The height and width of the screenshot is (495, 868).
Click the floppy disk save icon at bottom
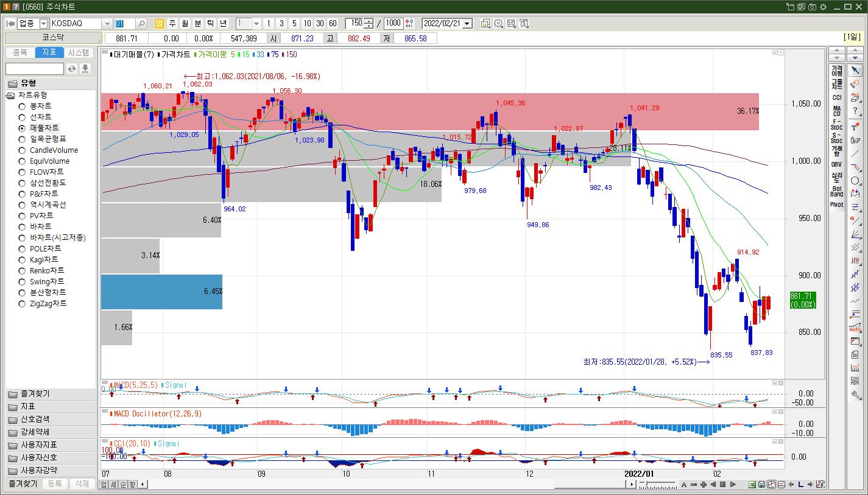(x=762, y=485)
